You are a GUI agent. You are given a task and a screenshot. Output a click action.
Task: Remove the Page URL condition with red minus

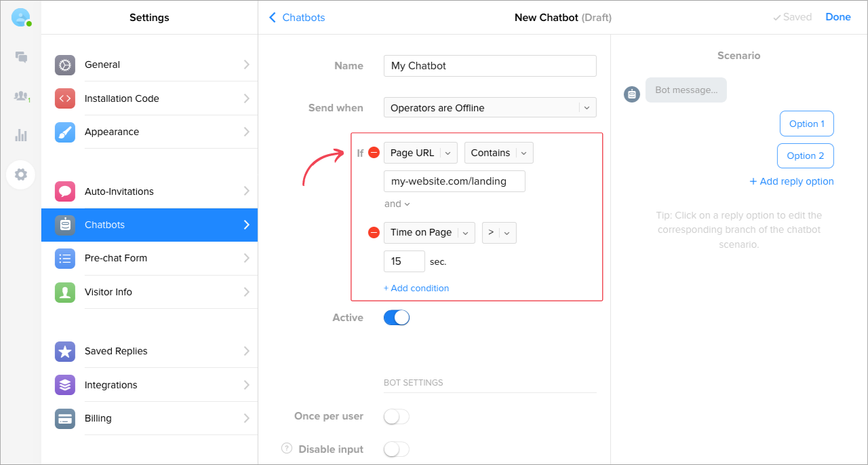point(374,153)
